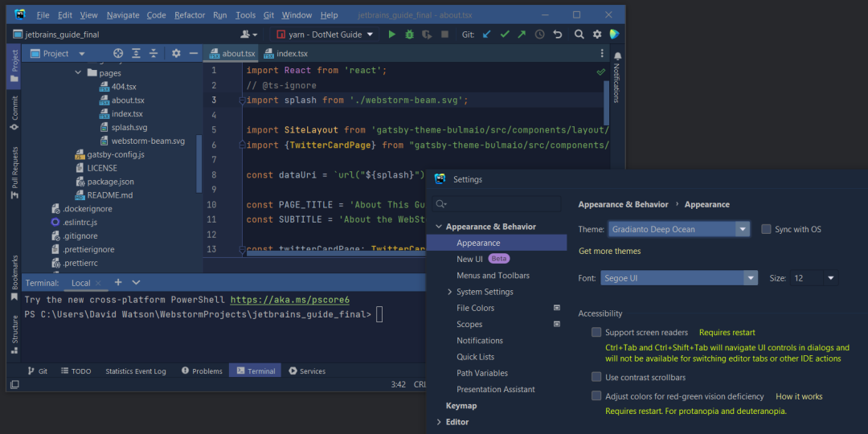Image resolution: width=868 pixels, height=434 pixels.
Task: Open Pull Requests tool window
Action: pyautogui.click(x=14, y=173)
